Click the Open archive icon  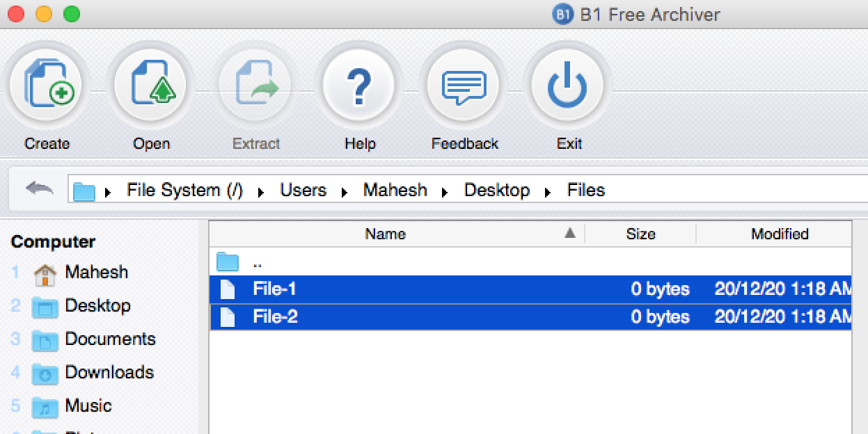click(x=151, y=83)
